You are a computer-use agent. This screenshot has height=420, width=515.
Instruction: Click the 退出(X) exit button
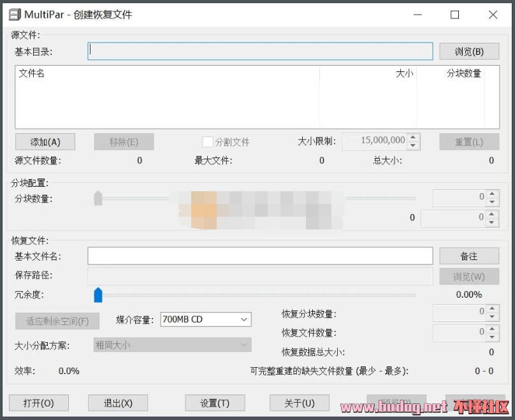pos(118,403)
